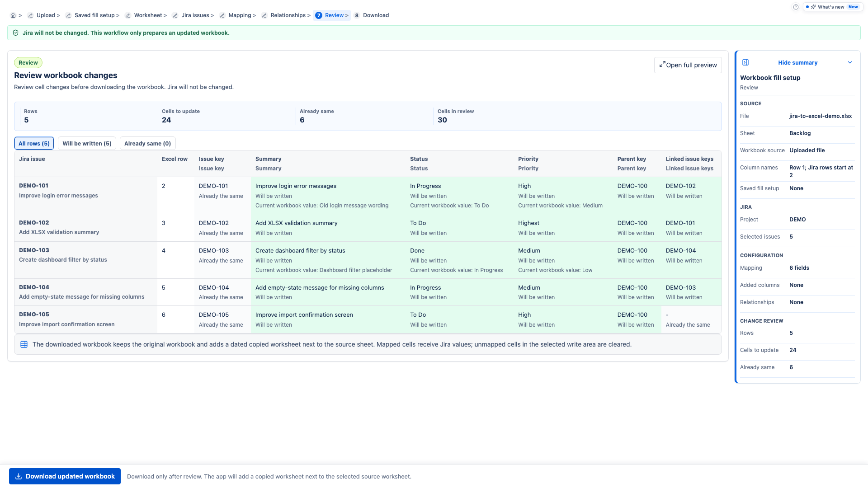
Task: Click the step 8 number badge
Action: tap(357, 15)
